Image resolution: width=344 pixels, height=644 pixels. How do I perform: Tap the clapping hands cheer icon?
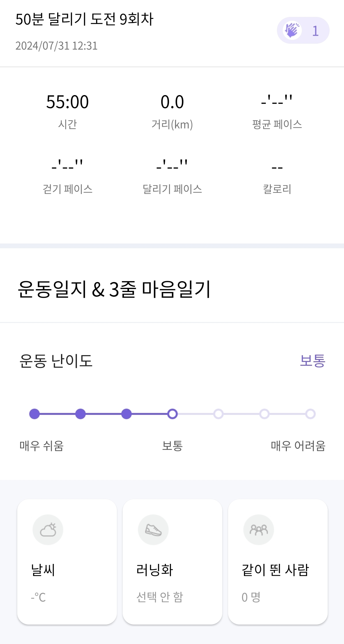[x=292, y=31]
